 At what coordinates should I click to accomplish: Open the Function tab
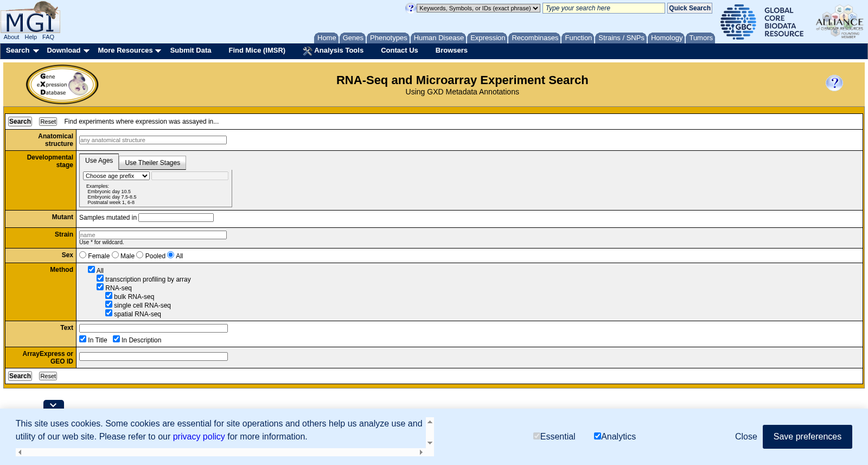578,38
